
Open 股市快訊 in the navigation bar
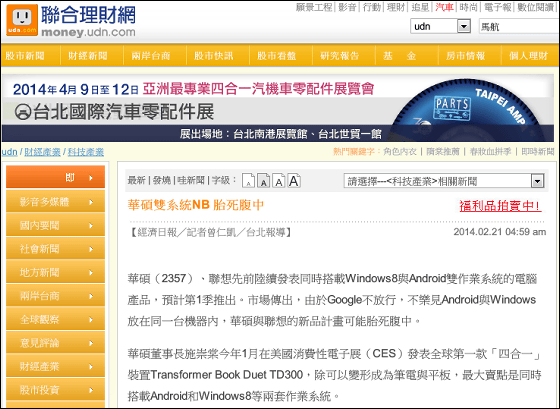[x=214, y=56]
